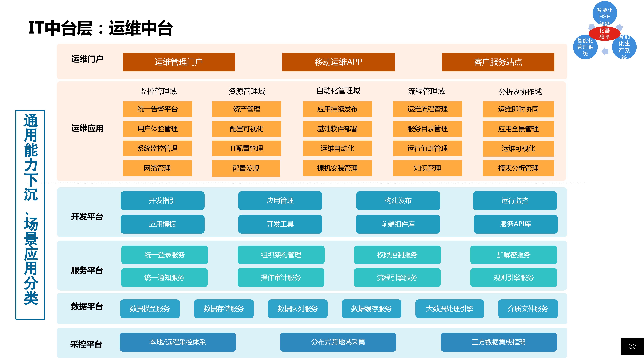Click the 开发工具 box

point(280,224)
